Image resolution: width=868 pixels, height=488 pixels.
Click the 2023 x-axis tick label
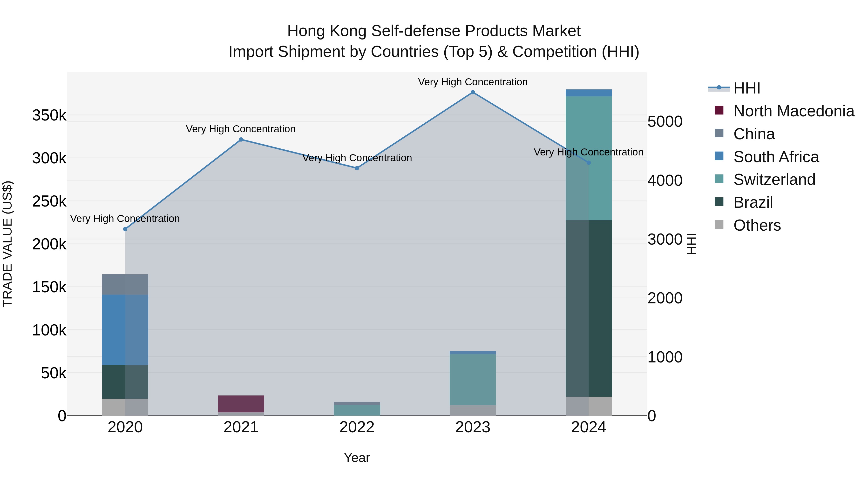[x=473, y=427]
